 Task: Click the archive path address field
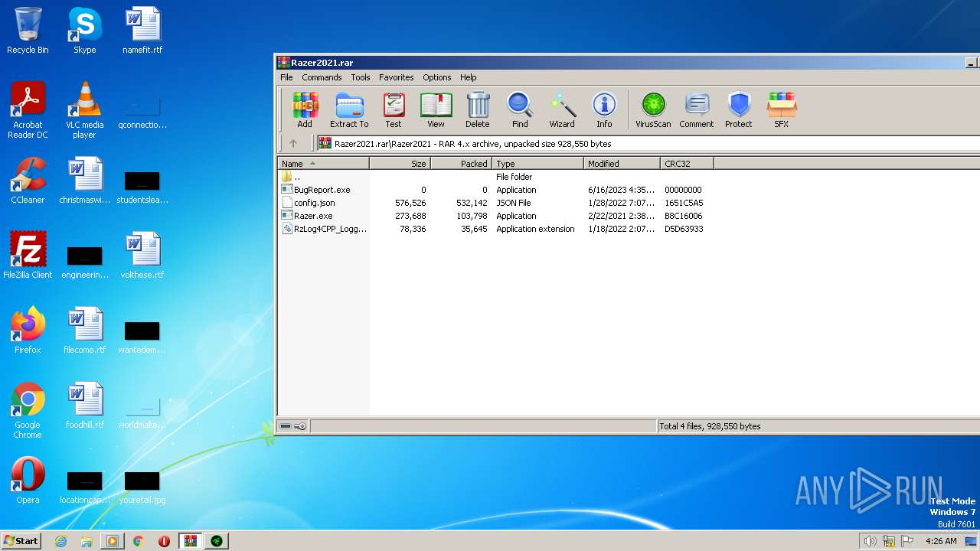point(648,143)
